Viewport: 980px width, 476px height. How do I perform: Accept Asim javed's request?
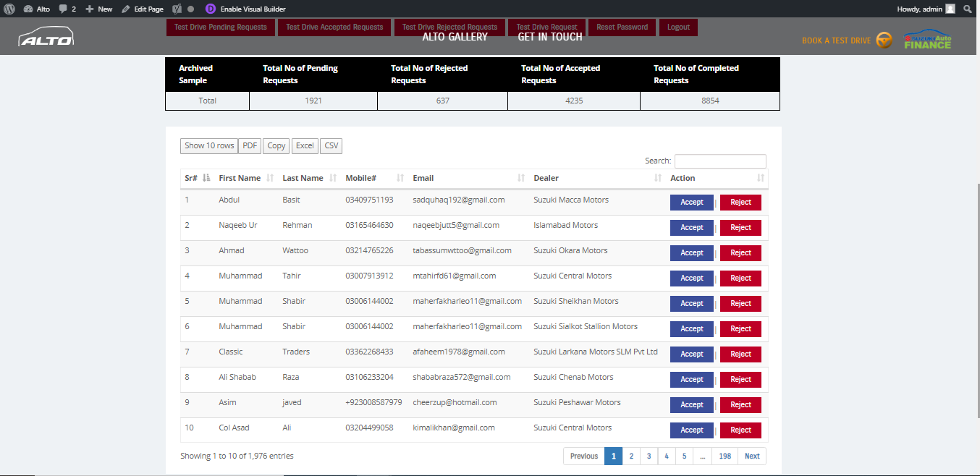tap(692, 405)
